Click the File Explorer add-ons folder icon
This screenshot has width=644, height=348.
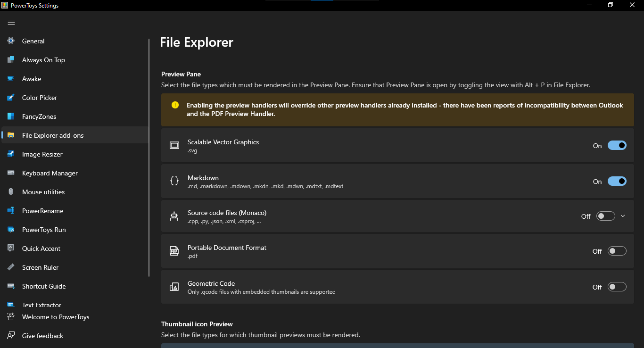coord(11,135)
